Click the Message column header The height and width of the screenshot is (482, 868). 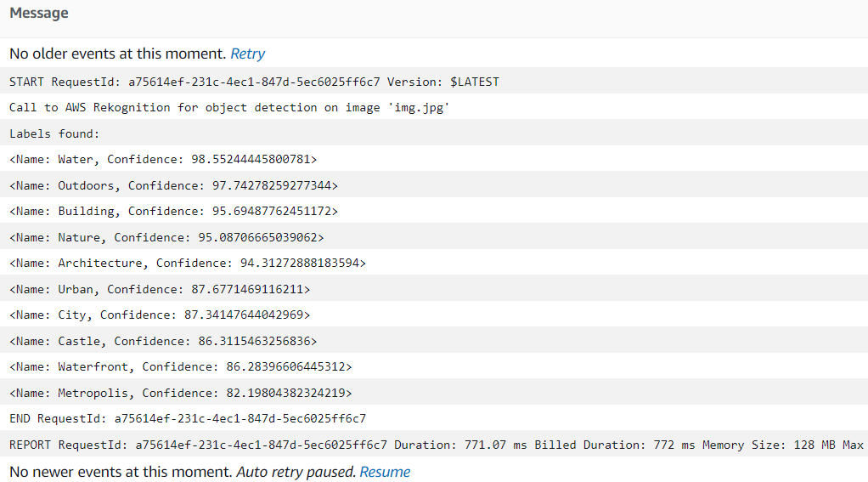(39, 14)
